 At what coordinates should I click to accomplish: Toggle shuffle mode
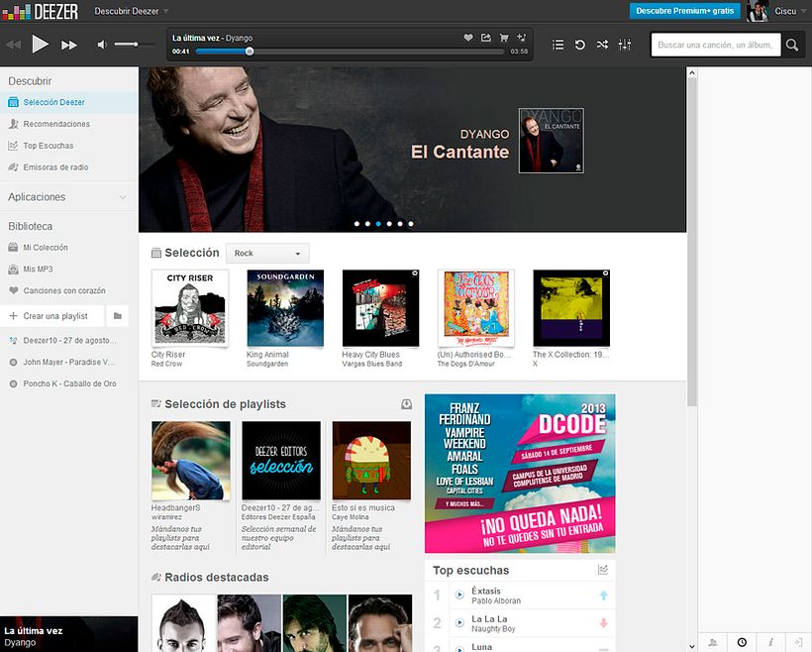pyautogui.click(x=602, y=45)
